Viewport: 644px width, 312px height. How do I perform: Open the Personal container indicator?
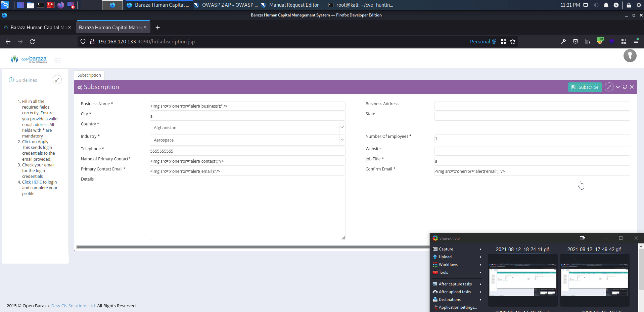pyautogui.click(x=483, y=41)
